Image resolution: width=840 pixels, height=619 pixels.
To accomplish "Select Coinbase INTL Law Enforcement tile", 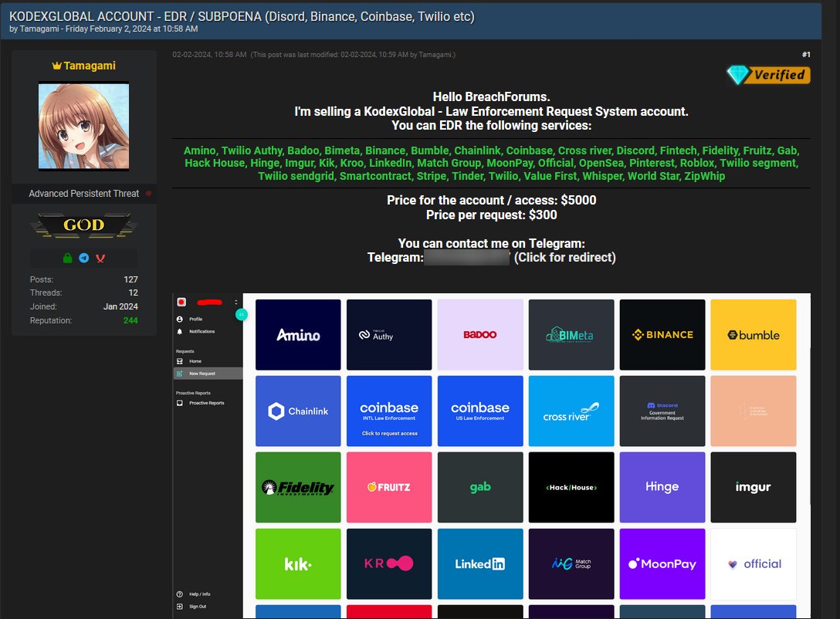I will coord(389,411).
